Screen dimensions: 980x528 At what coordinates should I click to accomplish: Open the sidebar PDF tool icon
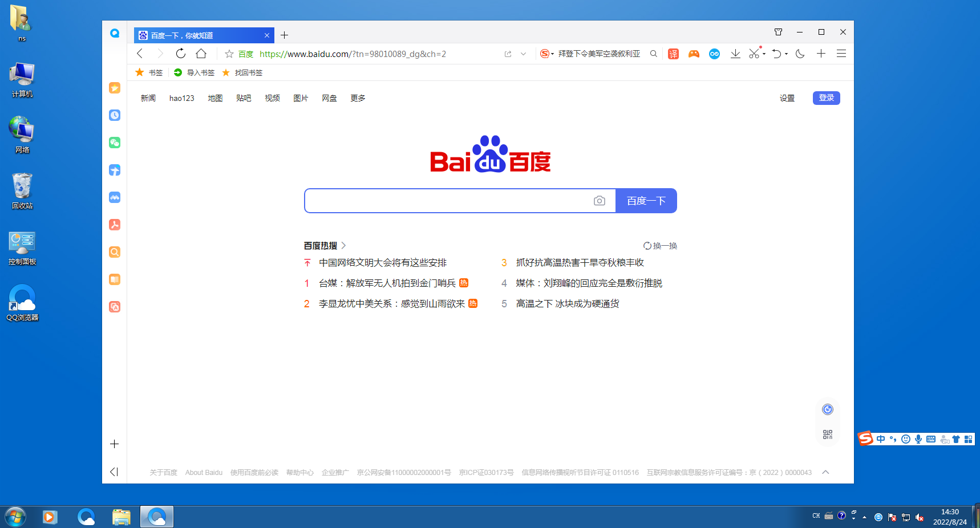pyautogui.click(x=115, y=225)
